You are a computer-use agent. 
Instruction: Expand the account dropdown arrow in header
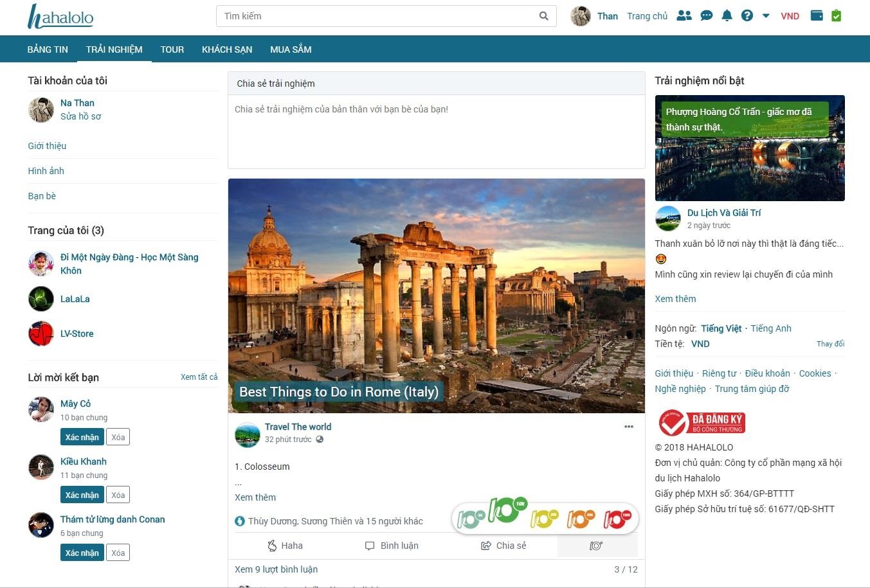(766, 16)
